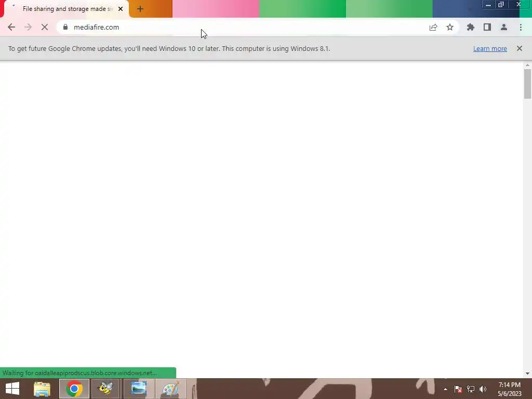Viewport: 532px width, 399px height.
Task: Click the scrollbar down arrow
Action: [527, 374]
